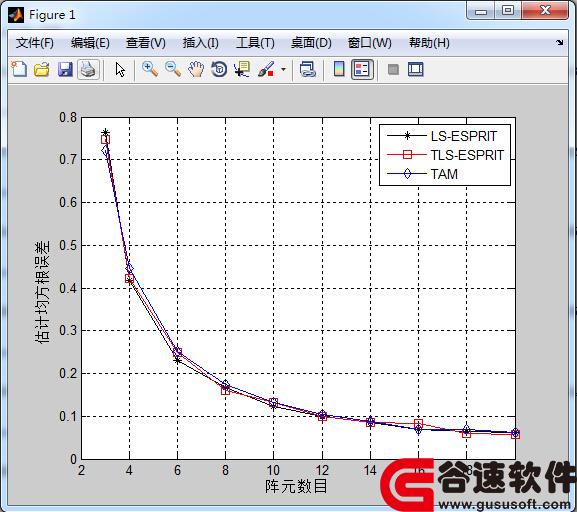This screenshot has width=577, height=512.
Task: Select the Brush data tool
Action: click(x=266, y=69)
